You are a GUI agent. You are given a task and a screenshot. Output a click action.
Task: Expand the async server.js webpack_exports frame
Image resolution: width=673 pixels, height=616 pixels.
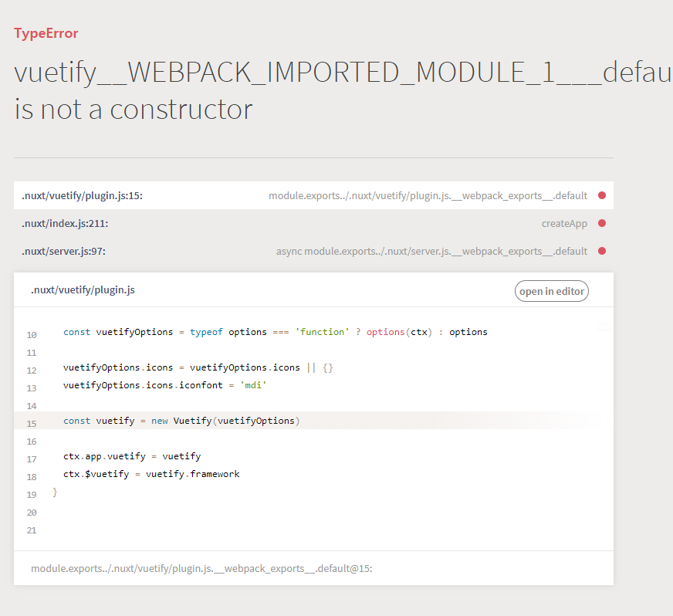431,251
